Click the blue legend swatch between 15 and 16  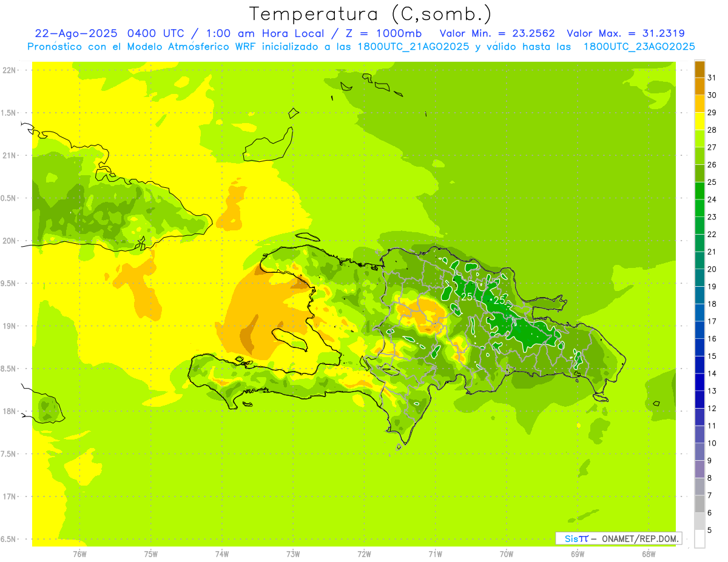click(x=699, y=347)
